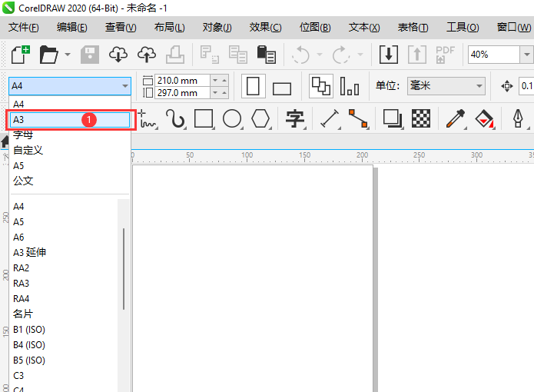Image resolution: width=534 pixels, height=392 pixels.
Task: Choose the Drop Shadow tool
Action: pyautogui.click(x=393, y=119)
